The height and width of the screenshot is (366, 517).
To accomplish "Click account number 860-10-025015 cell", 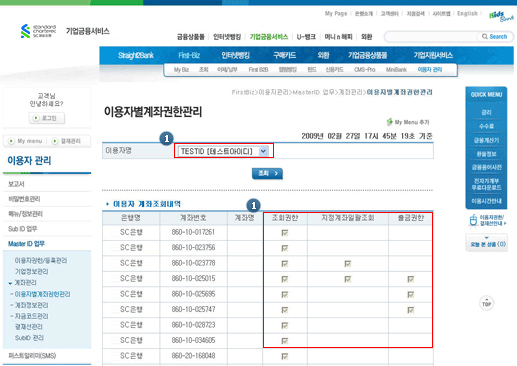I will [x=193, y=279].
